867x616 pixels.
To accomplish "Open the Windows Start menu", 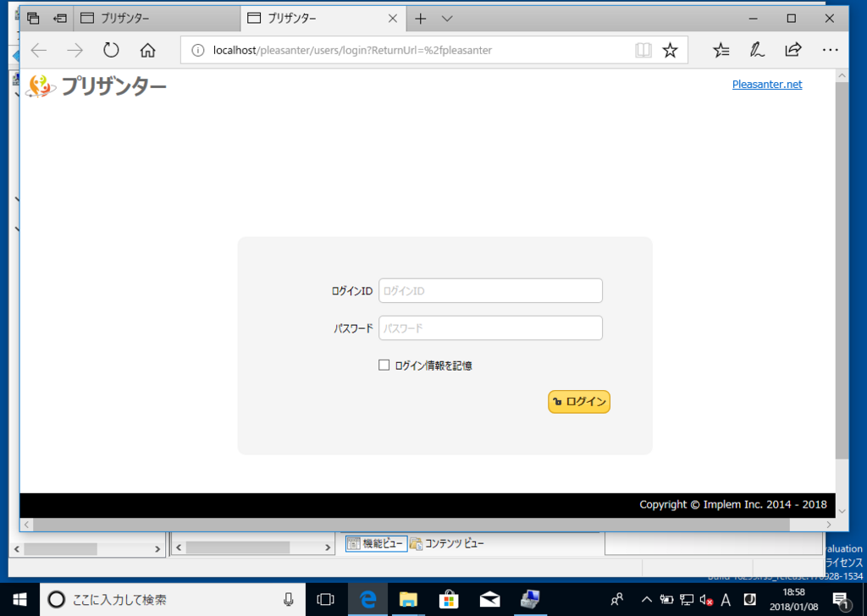I will (x=20, y=599).
